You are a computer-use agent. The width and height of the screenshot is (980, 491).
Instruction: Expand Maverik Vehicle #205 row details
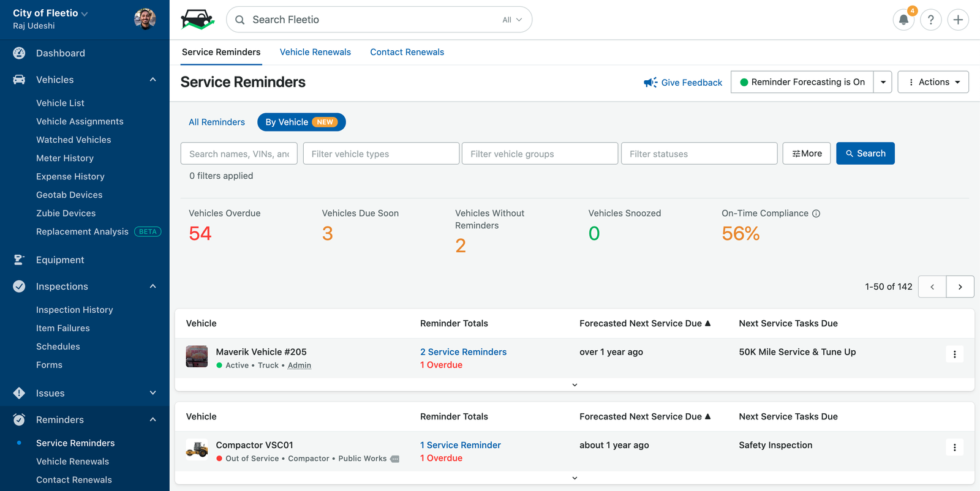[x=575, y=385]
